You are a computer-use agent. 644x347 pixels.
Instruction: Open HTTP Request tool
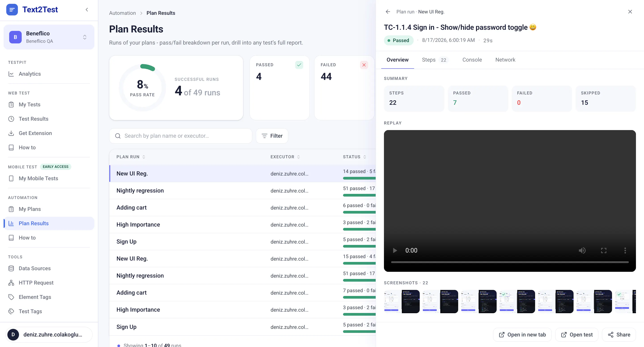coord(49,283)
